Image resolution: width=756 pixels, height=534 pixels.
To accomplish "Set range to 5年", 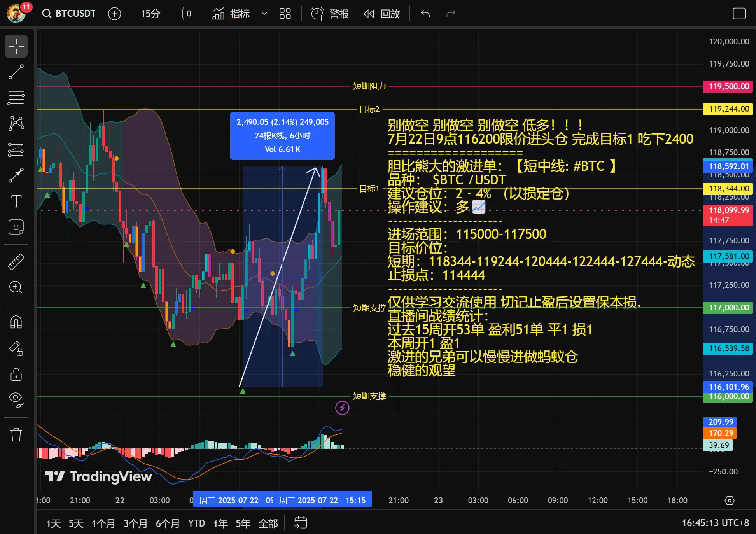I will pyautogui.click(x=243, y=523).
